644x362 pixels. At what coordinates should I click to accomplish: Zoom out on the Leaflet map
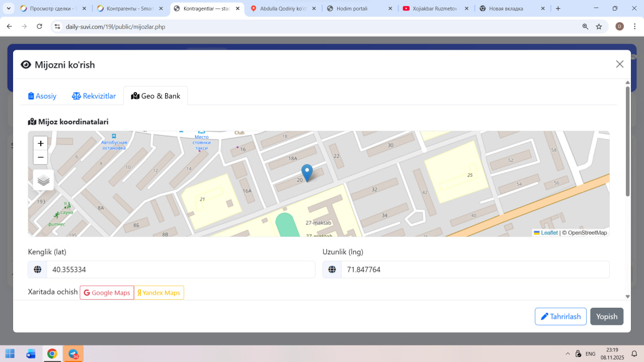click(41, 157)
